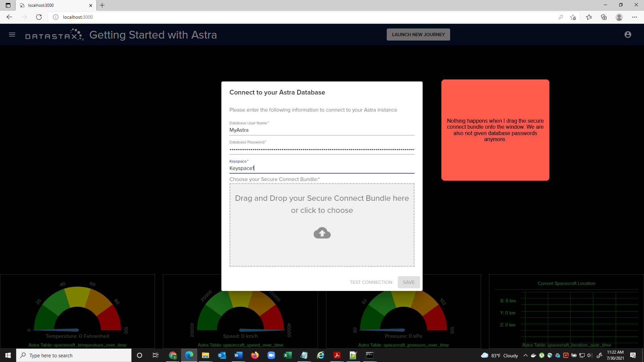Click the Keyspace input field
Image resolution: width=644 pixels, height=362 pixels.
322,168
